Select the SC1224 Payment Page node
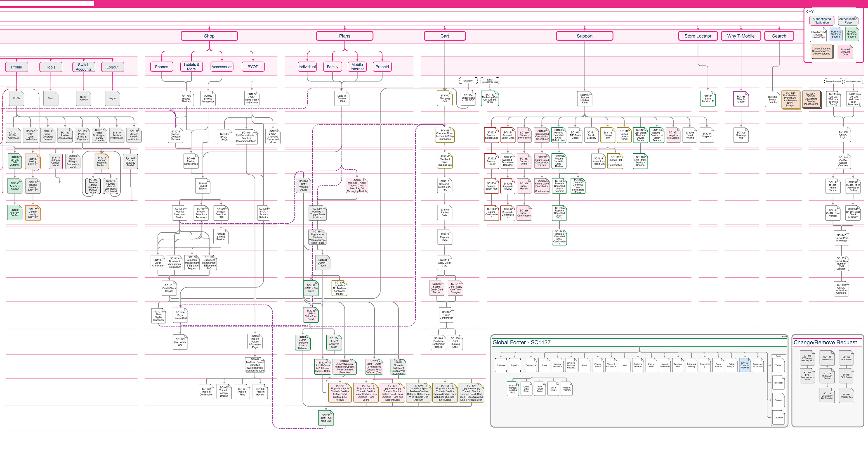The height and width of the screenshot is (457, 868). point(444,237)
